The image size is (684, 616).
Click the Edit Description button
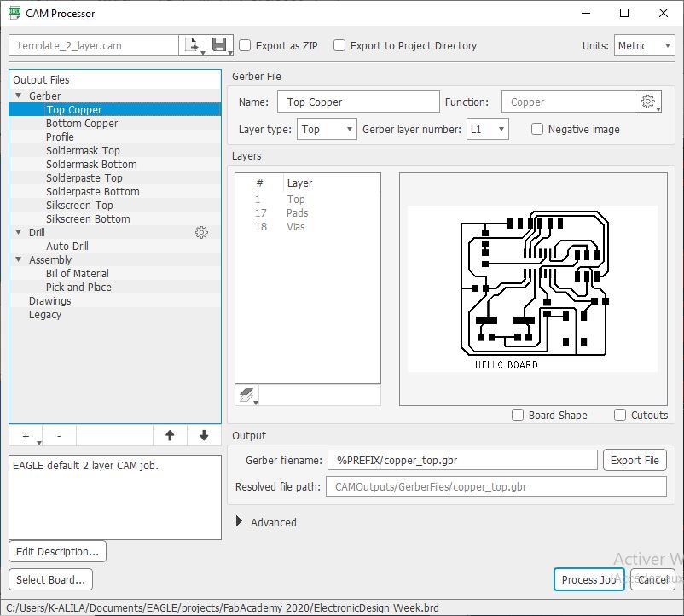pos(57,551)
